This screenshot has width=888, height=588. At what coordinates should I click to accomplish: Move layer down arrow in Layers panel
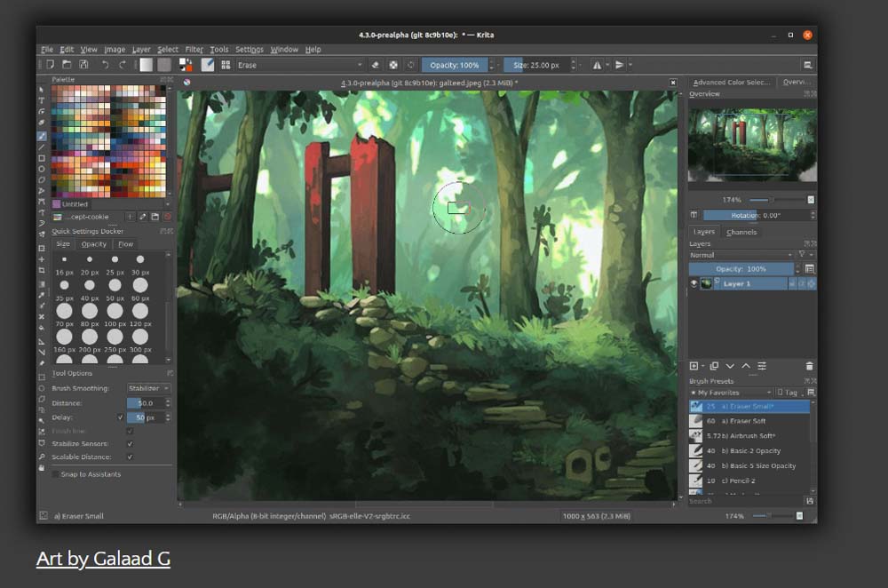(730, 367)
